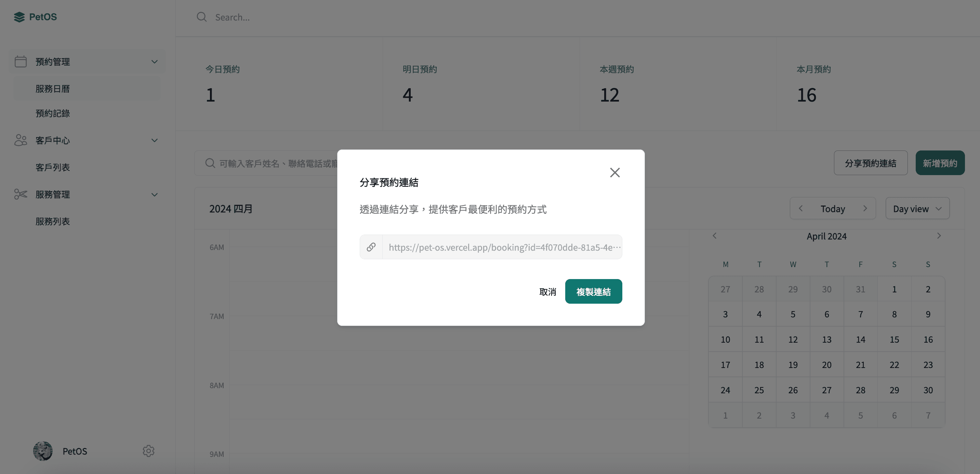Click the calendar icon next to 預約管理

tap(21, 62)
